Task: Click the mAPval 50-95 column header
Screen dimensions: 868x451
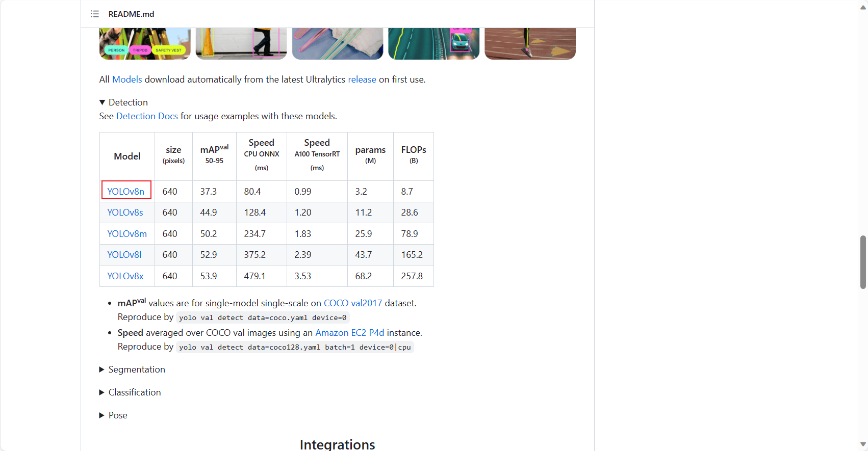Action: (214, 156)
